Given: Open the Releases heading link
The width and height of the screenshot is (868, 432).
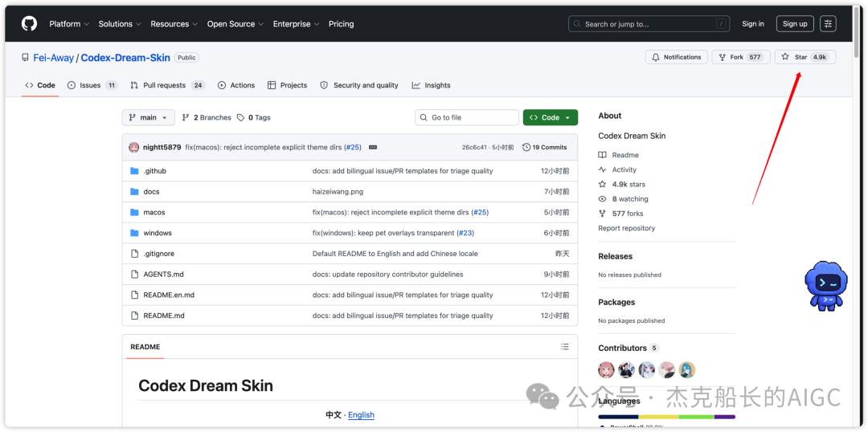Looking at the screenshot, I should pos(615,256).
